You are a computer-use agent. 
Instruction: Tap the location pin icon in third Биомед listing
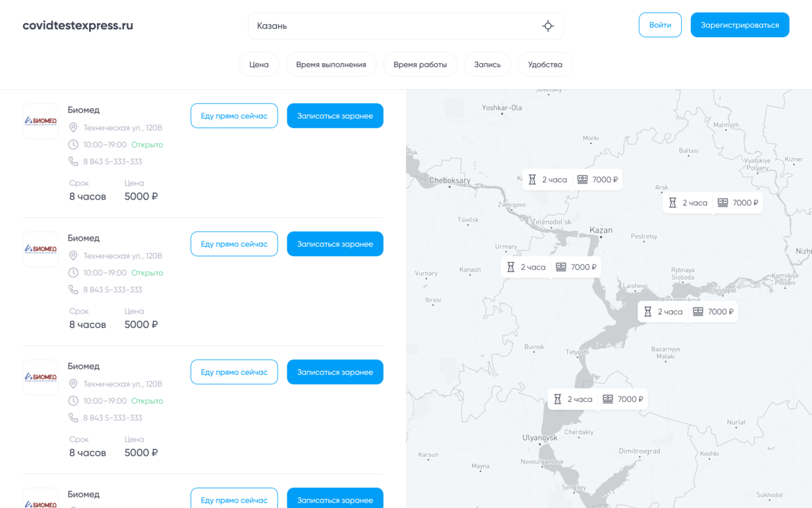click(x=73, y=383)
